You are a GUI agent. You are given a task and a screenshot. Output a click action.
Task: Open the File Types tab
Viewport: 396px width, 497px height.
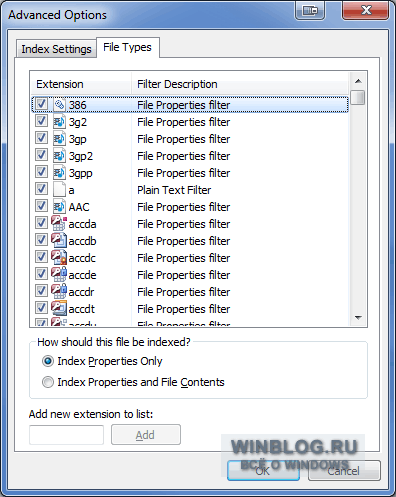point(128,47)
